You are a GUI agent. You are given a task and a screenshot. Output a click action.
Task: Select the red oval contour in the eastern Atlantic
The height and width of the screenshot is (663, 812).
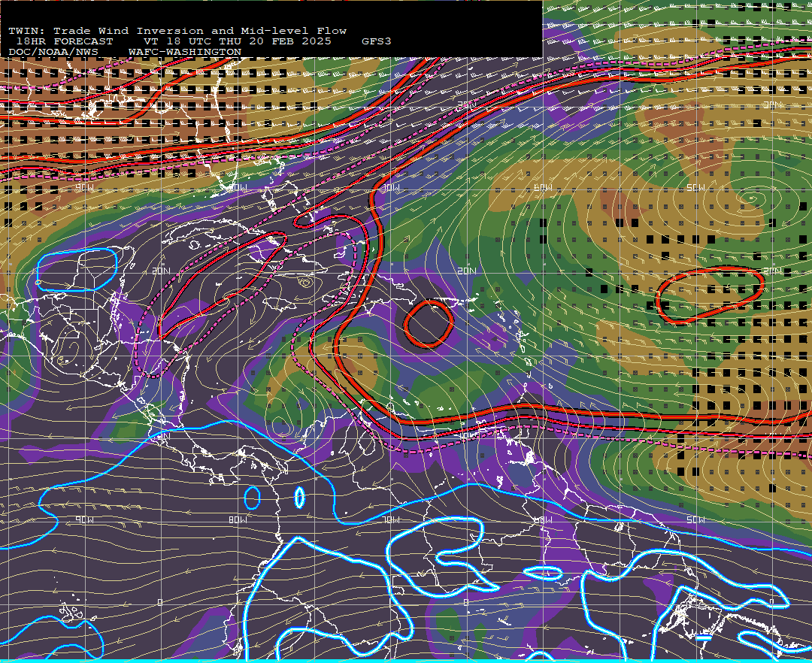point(710,295)
